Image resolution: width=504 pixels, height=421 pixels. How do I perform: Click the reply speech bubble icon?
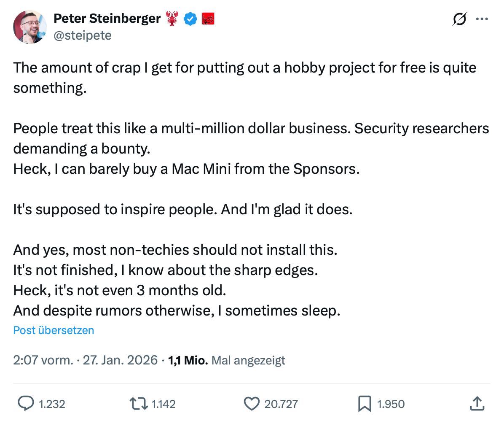(x=26, y=404)
